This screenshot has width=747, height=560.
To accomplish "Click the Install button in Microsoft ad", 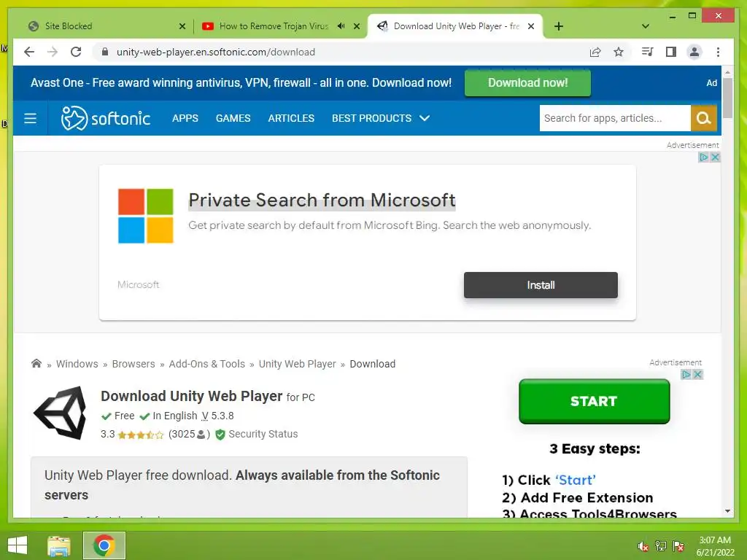I will tap(541, 285).
